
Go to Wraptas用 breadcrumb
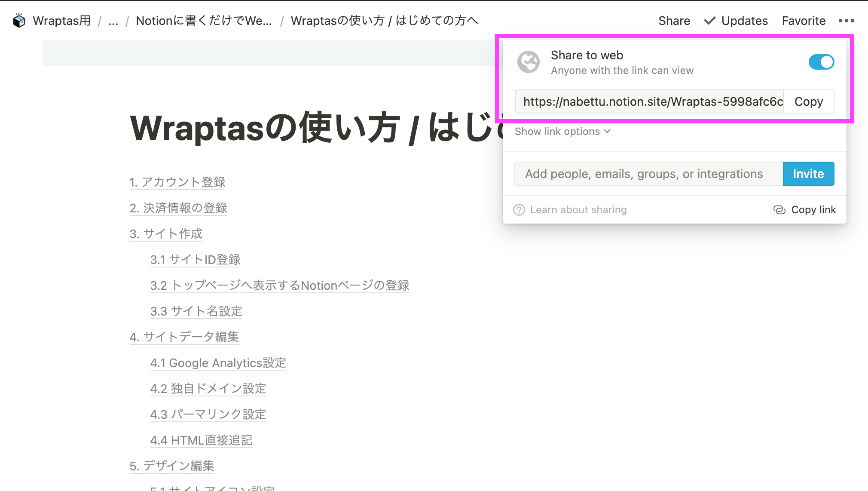(61, 21)
